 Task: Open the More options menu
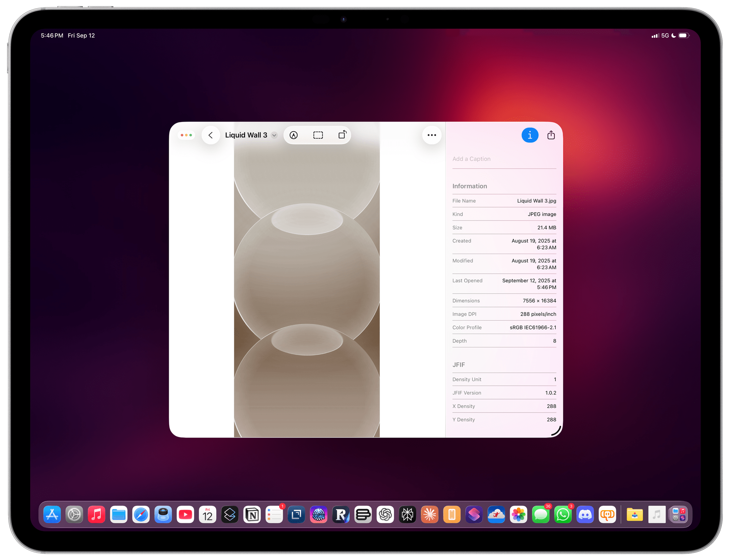(x=432, y=135)
